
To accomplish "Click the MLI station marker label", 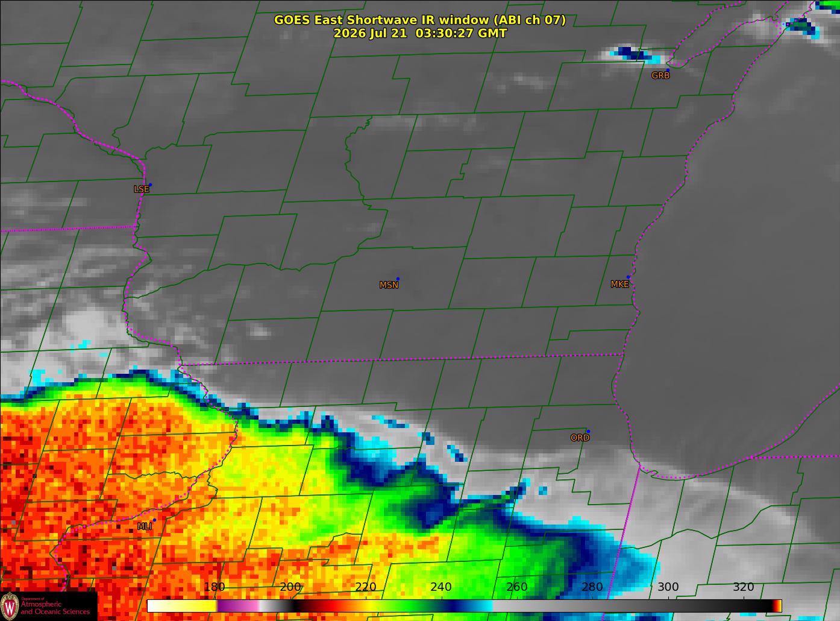I will 145,526.
